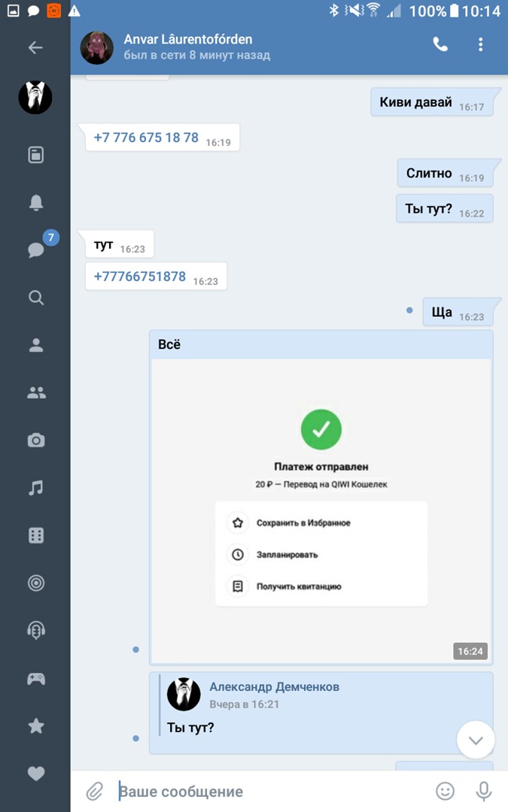Tap phone number link +77766751878
The width and height of the screenshot is (508, 812).
[x=140, y=277]
